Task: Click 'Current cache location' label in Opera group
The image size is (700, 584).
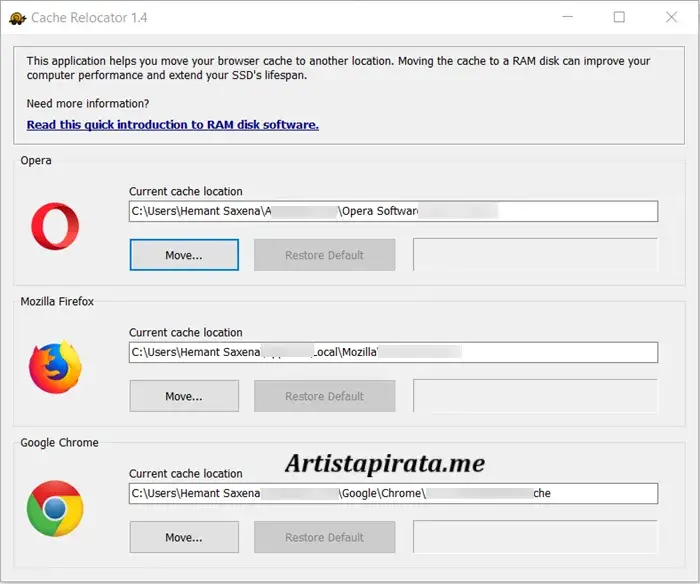Action: point(186,191)
